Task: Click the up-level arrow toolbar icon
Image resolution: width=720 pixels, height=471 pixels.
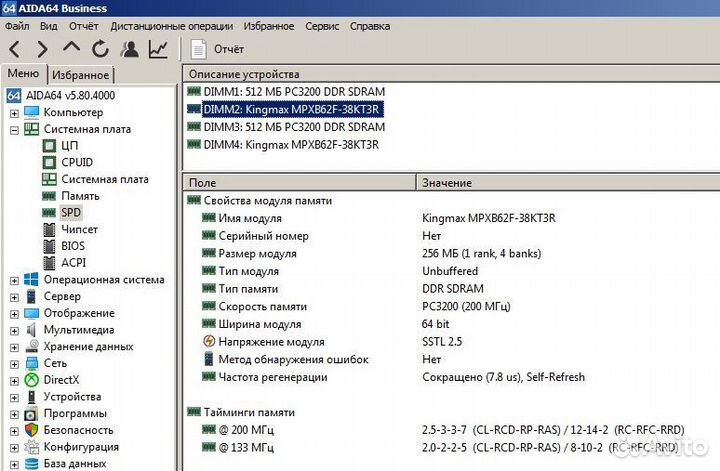Action: coord(72,48)
